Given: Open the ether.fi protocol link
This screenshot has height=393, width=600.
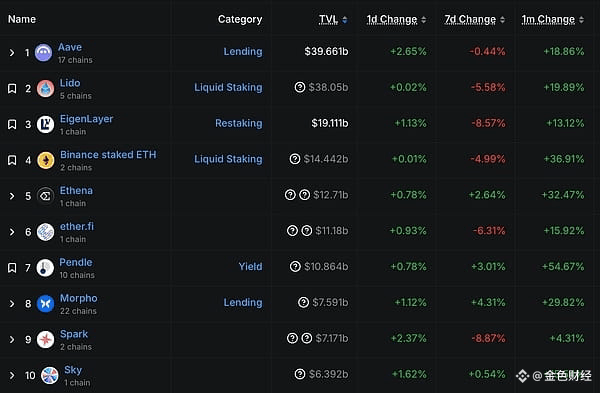Looking at the screenshot, I should (x=77, y=227).
